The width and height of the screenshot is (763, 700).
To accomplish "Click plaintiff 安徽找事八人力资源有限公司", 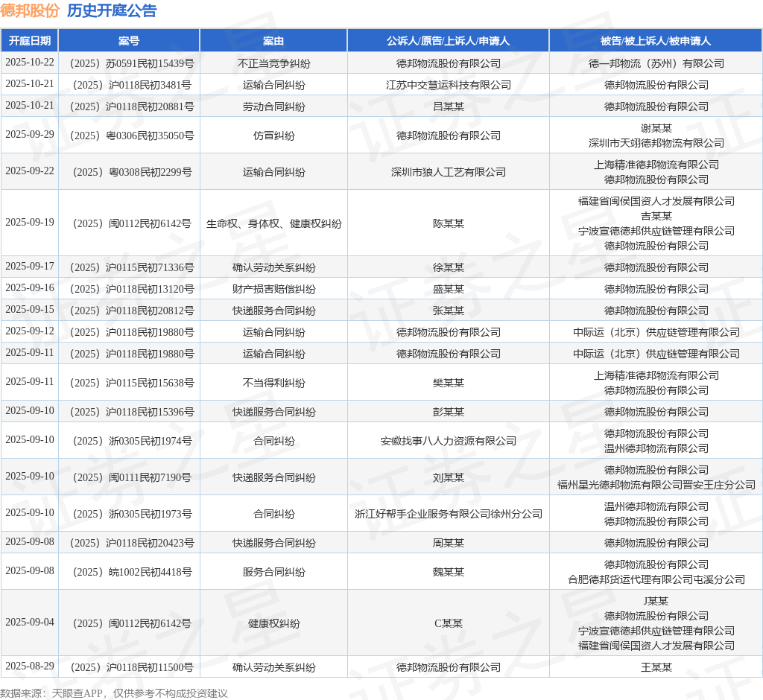I will pos(448,441).
